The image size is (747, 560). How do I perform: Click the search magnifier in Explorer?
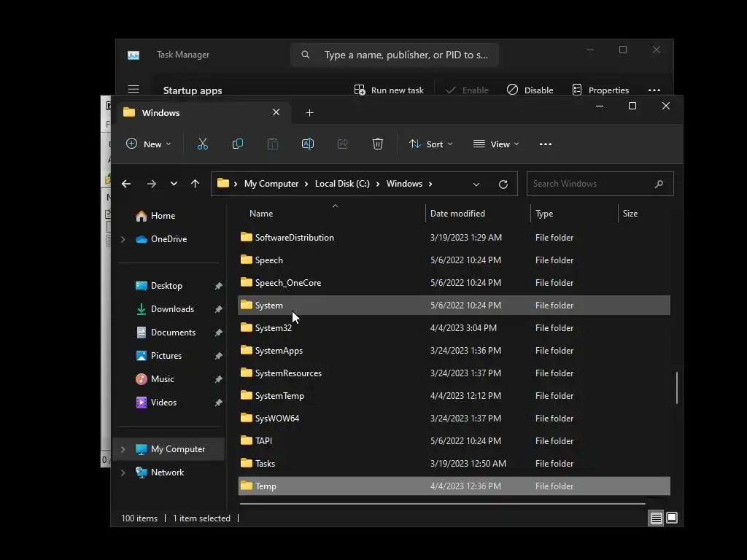coord(659,184)
